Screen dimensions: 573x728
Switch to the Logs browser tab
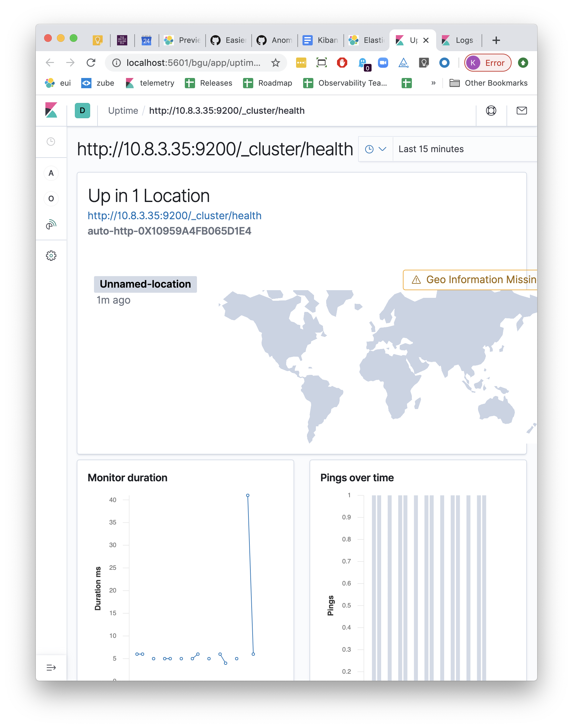459,40
